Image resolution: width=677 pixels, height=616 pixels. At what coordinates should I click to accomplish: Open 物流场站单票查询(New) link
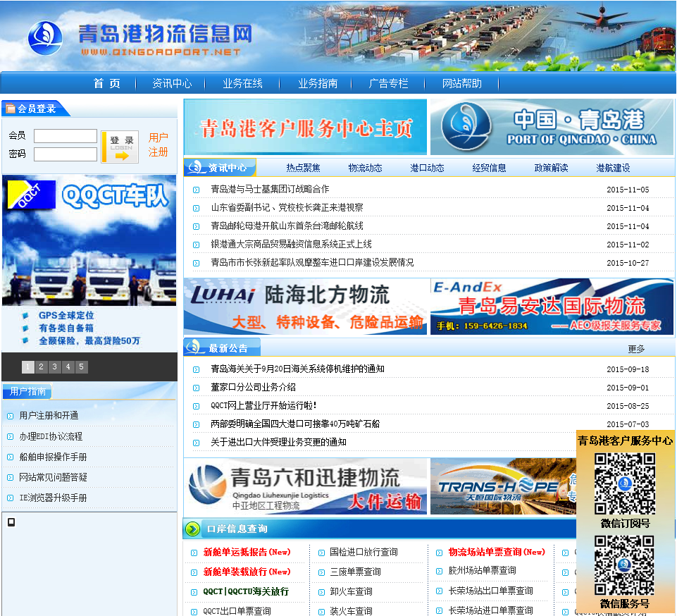pyautogui.click(x=497, y=552)
